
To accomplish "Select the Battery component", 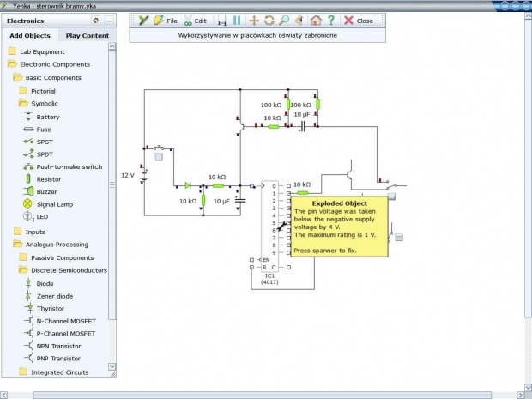I will click(x=42, y=117).
